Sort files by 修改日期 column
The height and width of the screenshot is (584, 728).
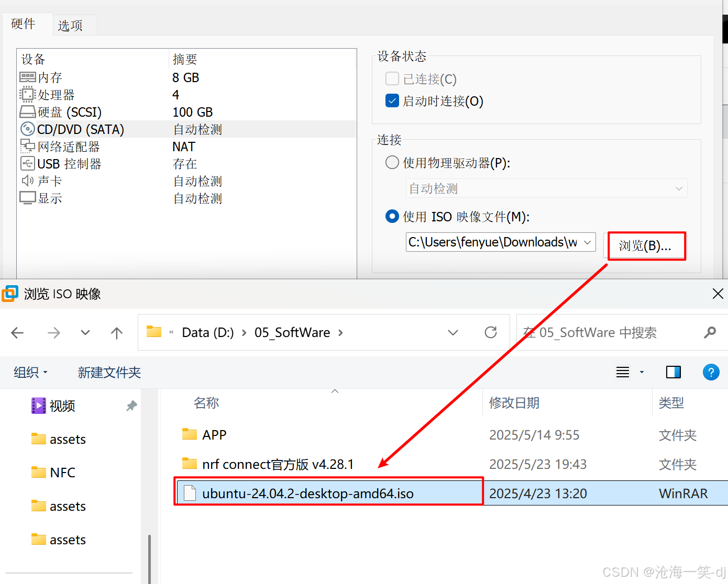pyautogui.click(x=514, y=402)
